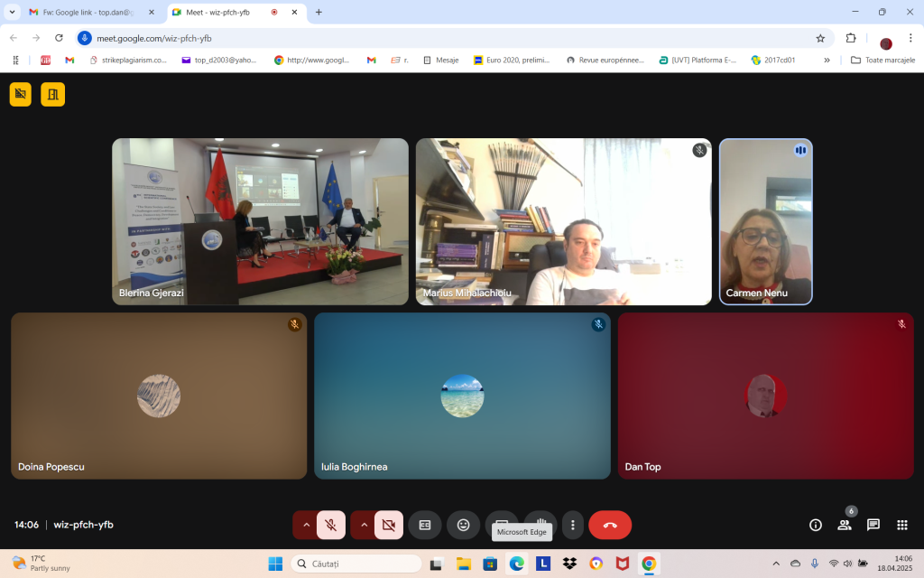Open the tab groups grid in bookmarks bar
Viewport: 924px width, 578px height.
(16, 61)
